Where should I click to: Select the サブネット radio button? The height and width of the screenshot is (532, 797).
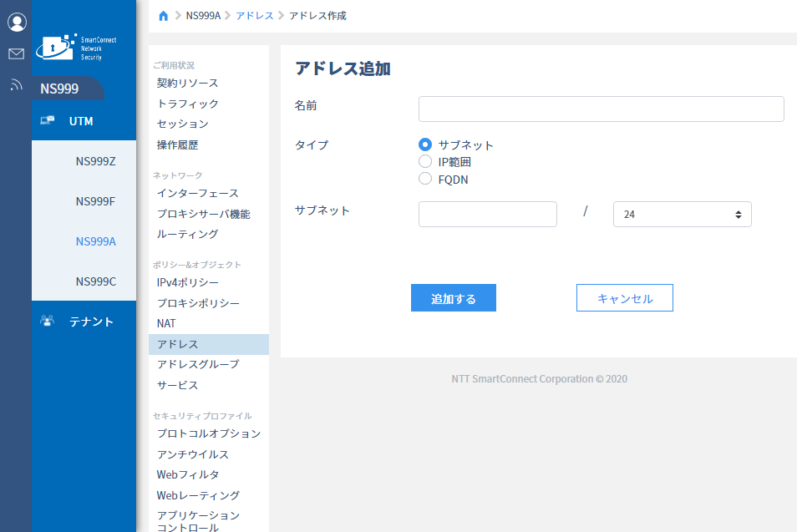point(425,144)
